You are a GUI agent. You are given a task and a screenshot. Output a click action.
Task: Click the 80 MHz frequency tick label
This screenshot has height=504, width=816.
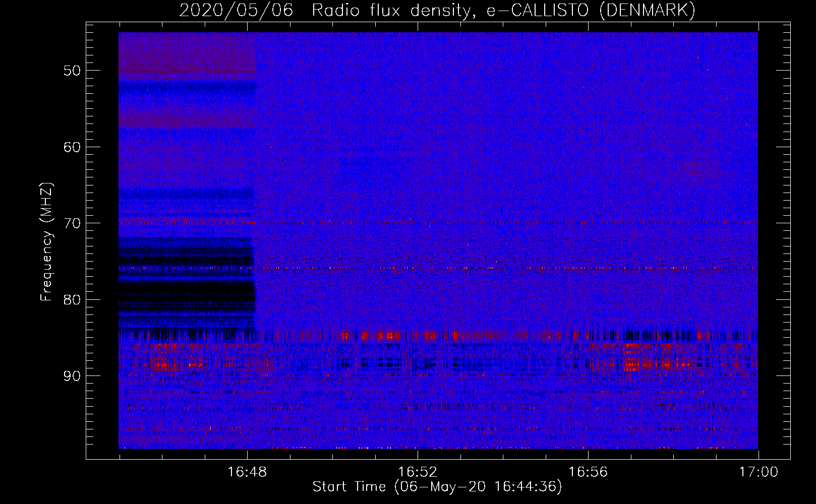pos(72,300)
